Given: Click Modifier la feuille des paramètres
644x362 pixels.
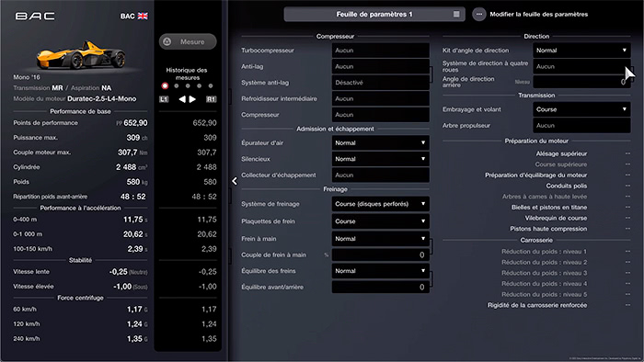Looking at the screenshot, I should click(x=538, y=14).
